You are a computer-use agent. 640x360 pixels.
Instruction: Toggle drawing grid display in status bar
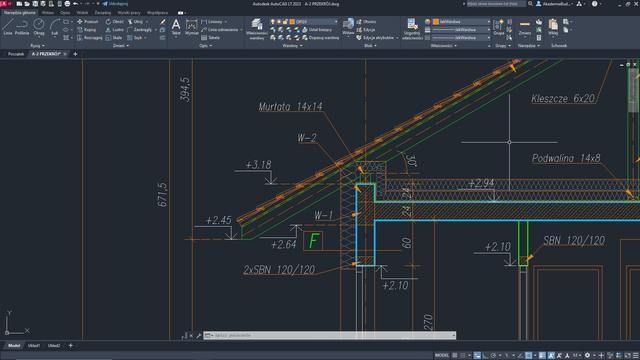455,356
